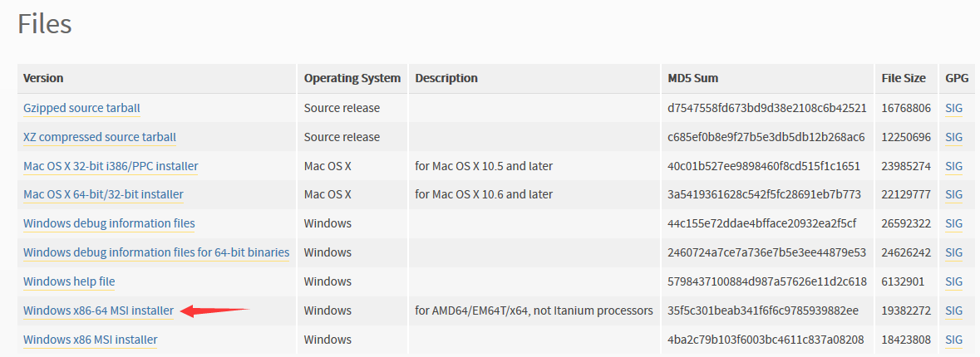Click SIG link for XZ compressed tarball

coord(953,137)
